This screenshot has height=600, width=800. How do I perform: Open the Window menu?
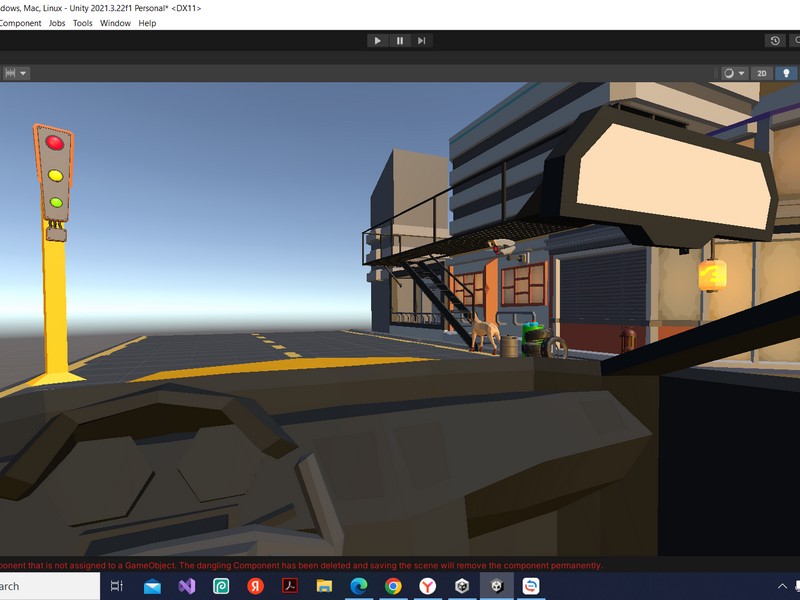tap(115, 23)
